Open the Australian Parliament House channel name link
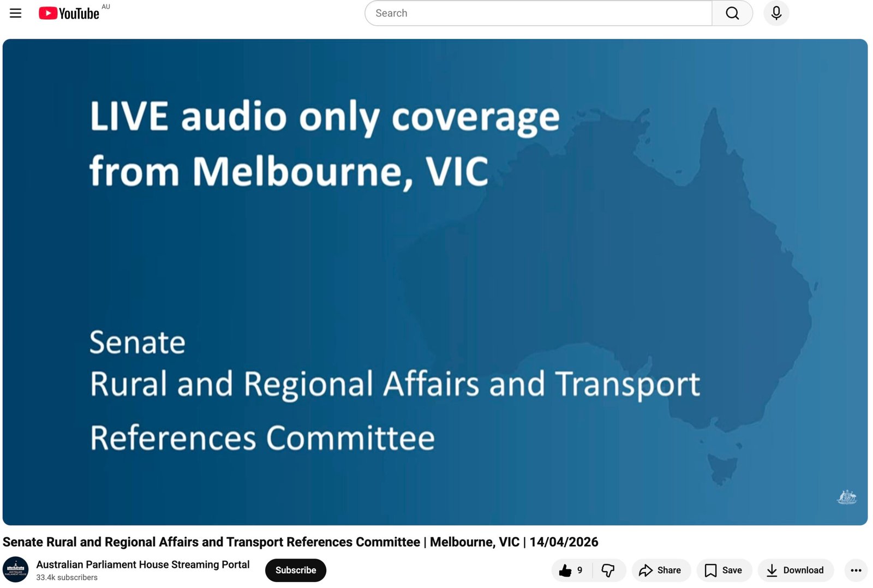The height and width of the screenshot is (588, 873). pyautogui.click(x=143, y=565)
